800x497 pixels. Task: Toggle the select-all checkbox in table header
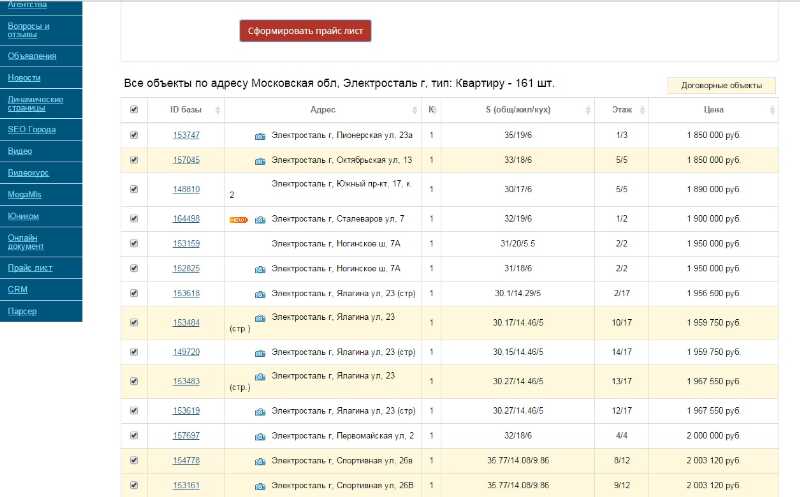tap(134, 109)
